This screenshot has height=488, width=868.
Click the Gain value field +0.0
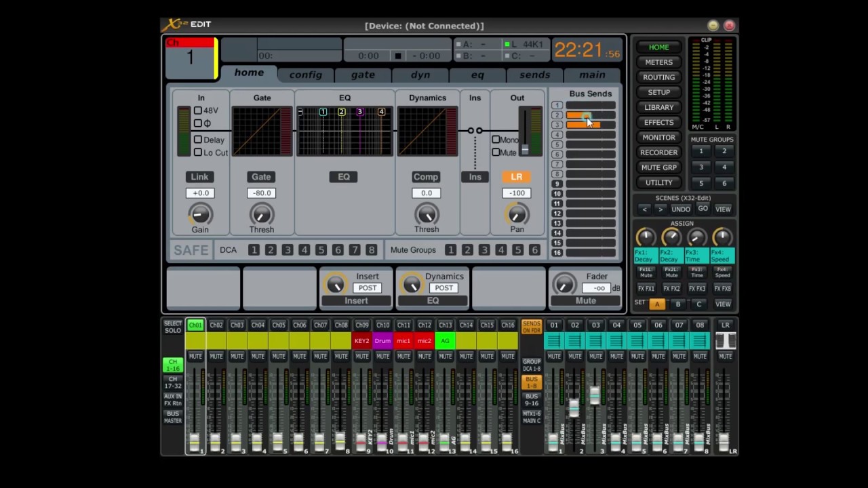pyautogui.click(x=200, y=193)
